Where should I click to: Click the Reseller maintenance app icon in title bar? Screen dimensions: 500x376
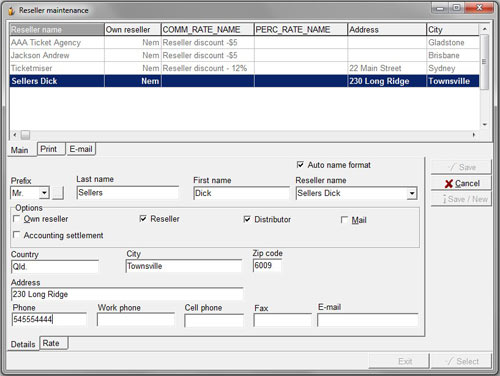tap(11, 11)
